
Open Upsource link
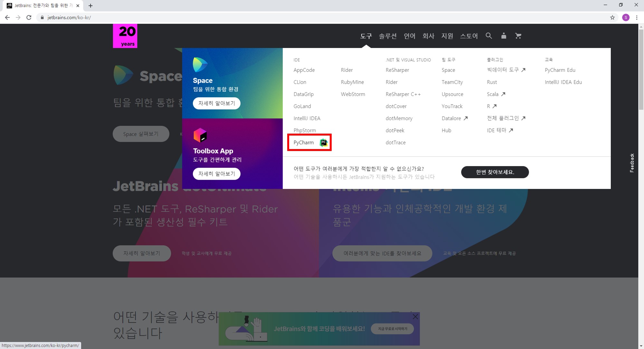point(452,94)
